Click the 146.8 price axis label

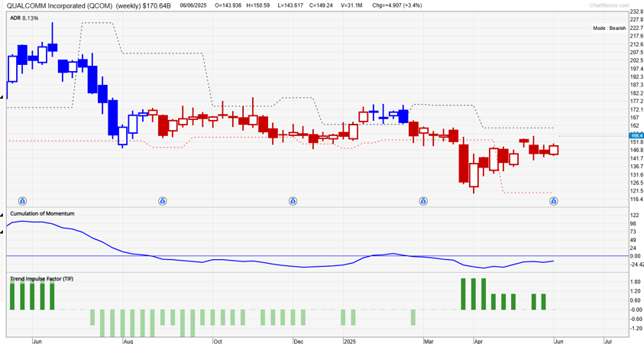[636, 150]
